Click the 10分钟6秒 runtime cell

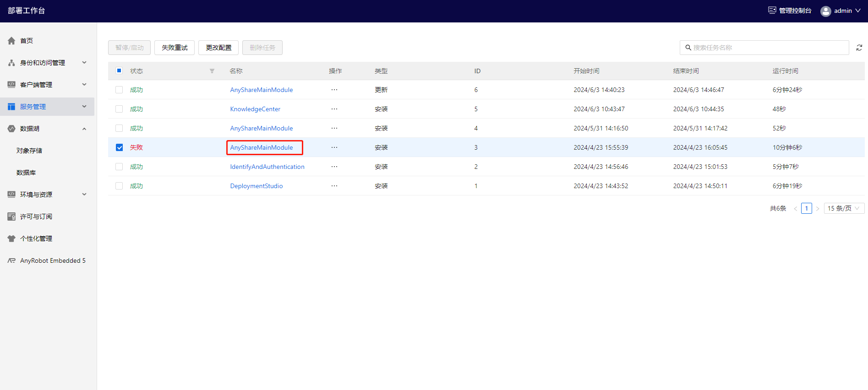pyautogui.click(x=787, y=147)
